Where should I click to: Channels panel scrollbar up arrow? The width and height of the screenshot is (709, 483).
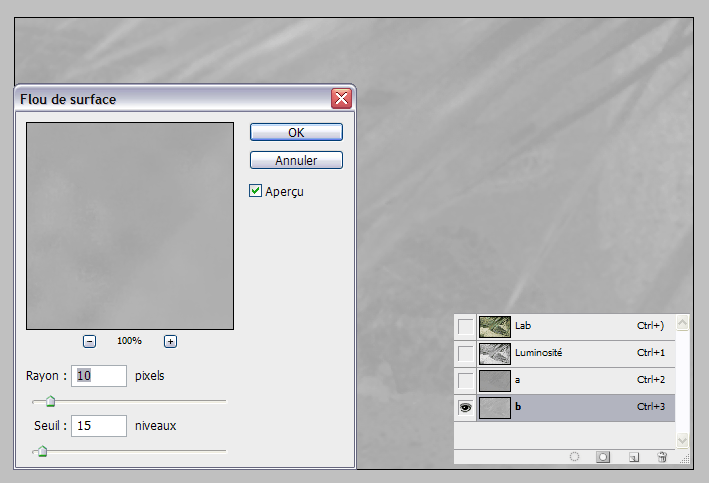tap(682, 323)
